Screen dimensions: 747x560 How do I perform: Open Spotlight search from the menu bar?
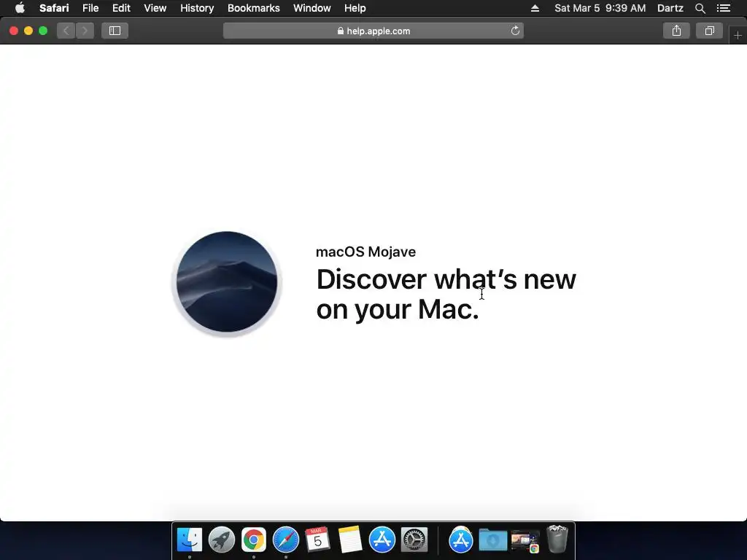(x=700, y=8)
